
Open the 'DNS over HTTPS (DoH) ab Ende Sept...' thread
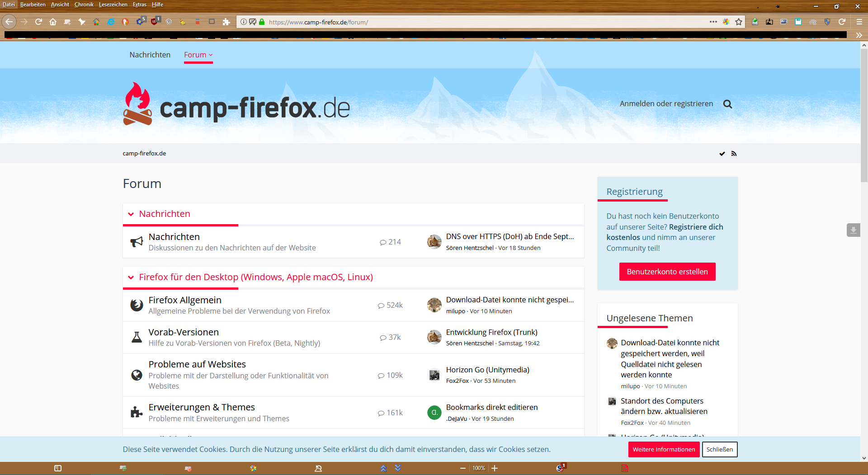[x=510, y=236]
